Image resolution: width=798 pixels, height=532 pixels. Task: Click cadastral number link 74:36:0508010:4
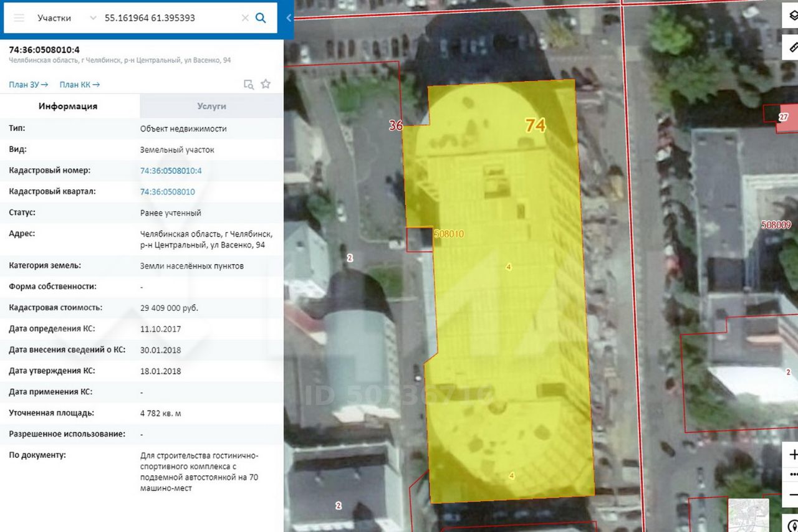[x=171, y=171]
